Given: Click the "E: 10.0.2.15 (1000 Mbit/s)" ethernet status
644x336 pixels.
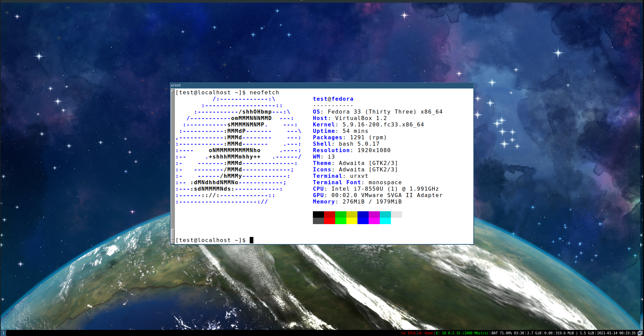Looking at the screenshot, I should pyautogui.click(x=462, y=333).
